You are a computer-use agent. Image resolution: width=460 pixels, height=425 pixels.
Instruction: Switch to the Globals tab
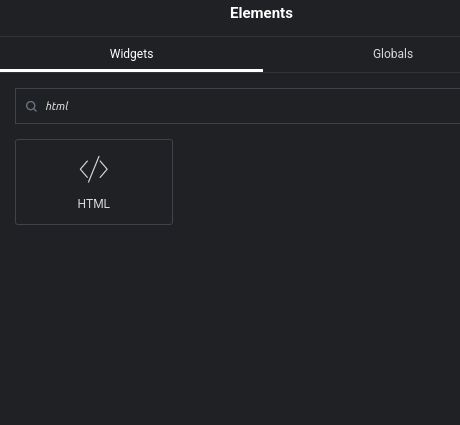(393, 54)
